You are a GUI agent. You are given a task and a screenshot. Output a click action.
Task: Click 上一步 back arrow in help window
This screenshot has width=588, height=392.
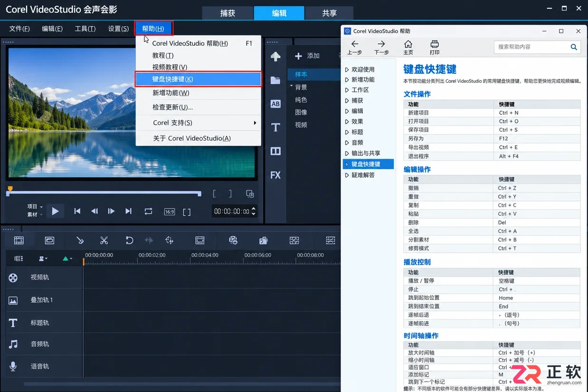tap(354, 48)
